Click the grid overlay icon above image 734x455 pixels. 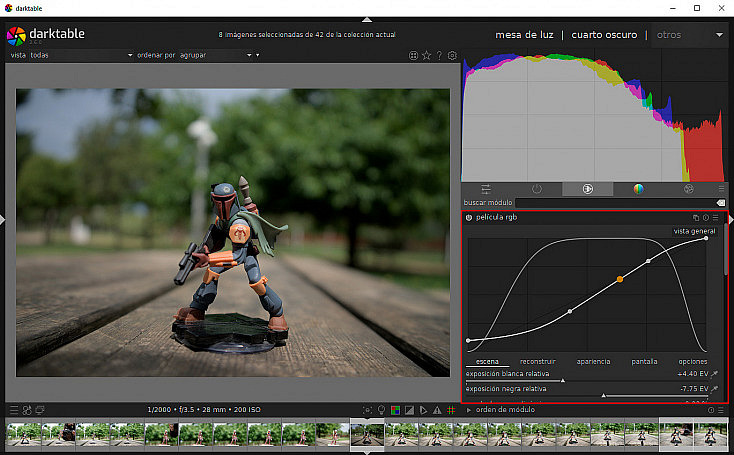click(413, 56)
